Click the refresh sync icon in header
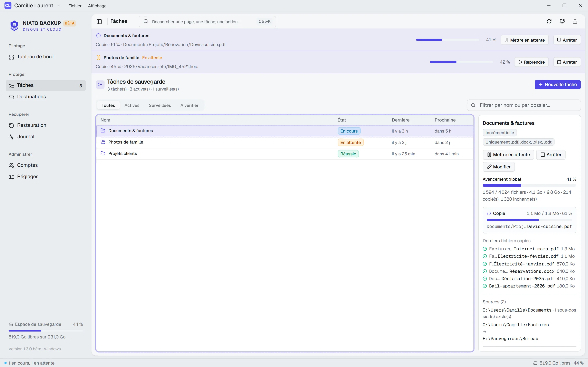Image resolution: width=588 pixels, height=367 pixels. (x=549, y=21)
